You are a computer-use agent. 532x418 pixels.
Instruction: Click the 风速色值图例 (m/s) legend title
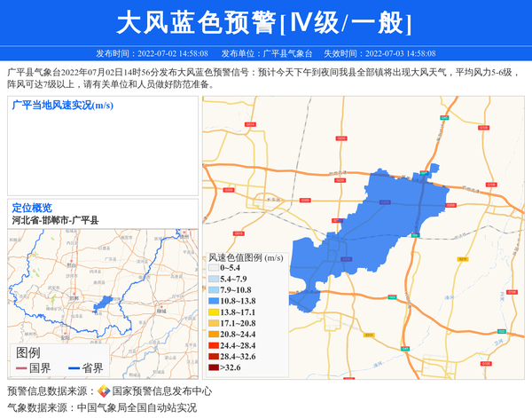246,257
